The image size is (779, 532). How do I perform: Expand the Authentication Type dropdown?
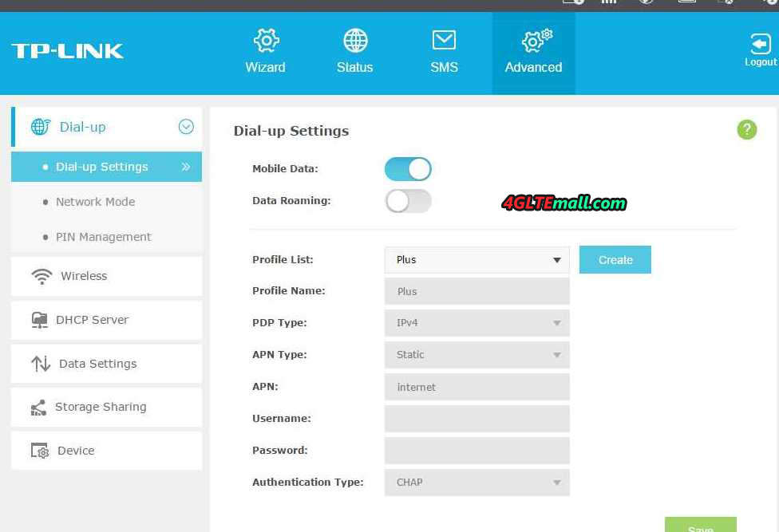pos(476,483)
